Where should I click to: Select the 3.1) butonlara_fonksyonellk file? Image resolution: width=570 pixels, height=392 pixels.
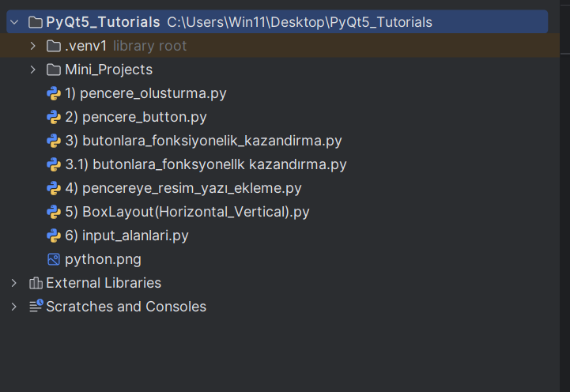click(x=206, y=164)
